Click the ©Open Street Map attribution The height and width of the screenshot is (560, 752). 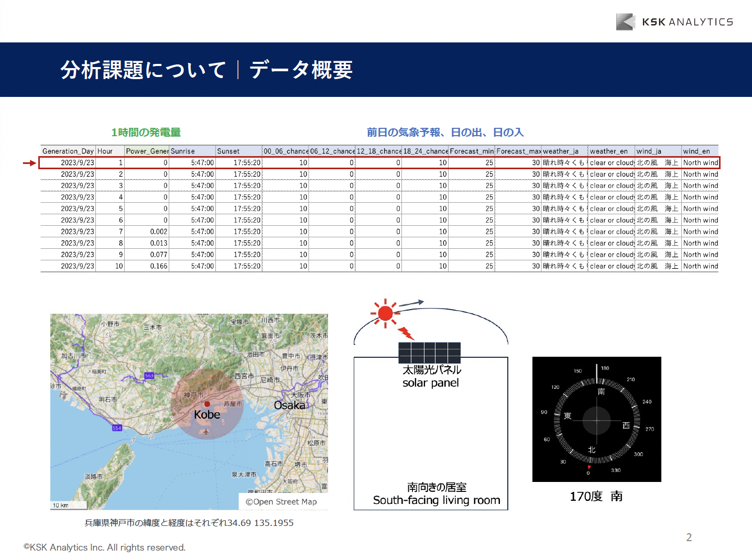(x=281, y=501)
